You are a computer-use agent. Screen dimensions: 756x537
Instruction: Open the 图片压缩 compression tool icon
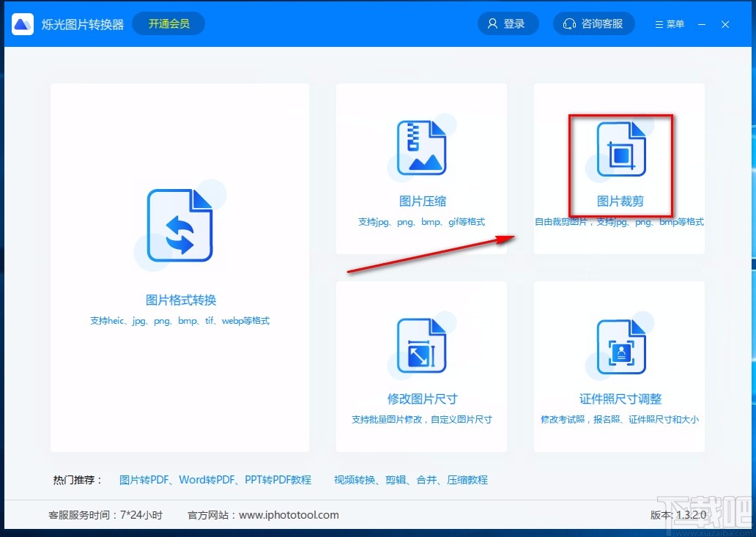tap(422, 147)
